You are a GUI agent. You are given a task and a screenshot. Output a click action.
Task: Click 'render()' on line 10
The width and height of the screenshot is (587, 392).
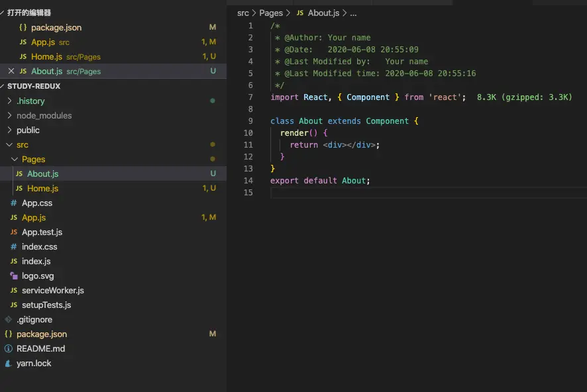(299, 133)
